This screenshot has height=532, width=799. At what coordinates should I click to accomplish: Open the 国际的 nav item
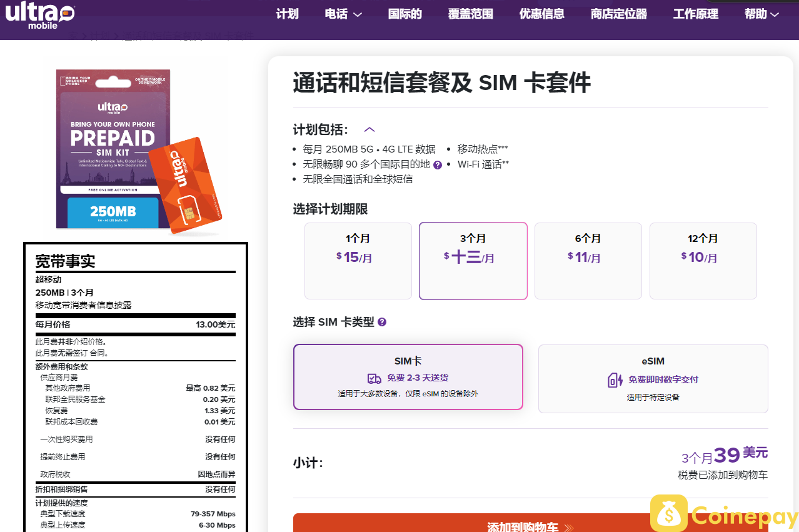click(405, 14)
